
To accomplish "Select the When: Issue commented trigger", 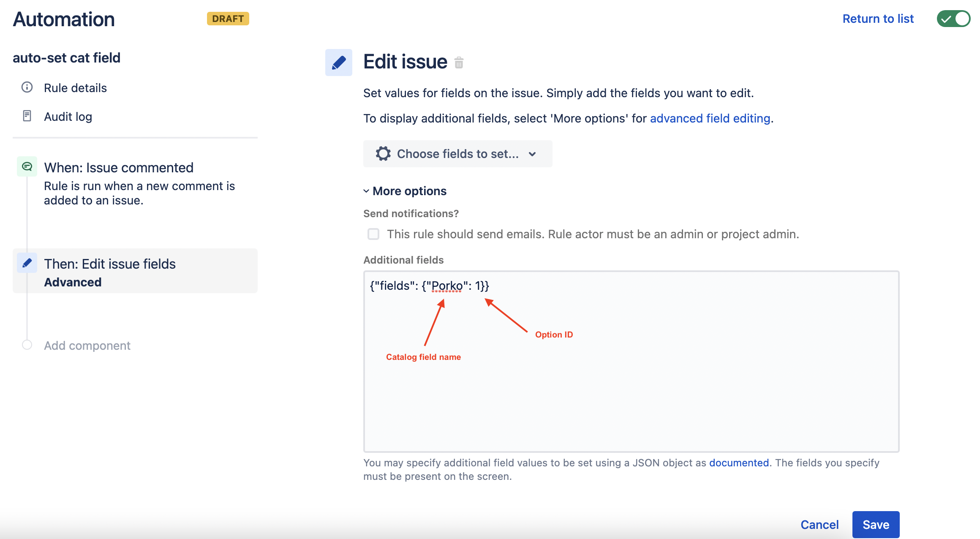I will (x=119, y=168).
